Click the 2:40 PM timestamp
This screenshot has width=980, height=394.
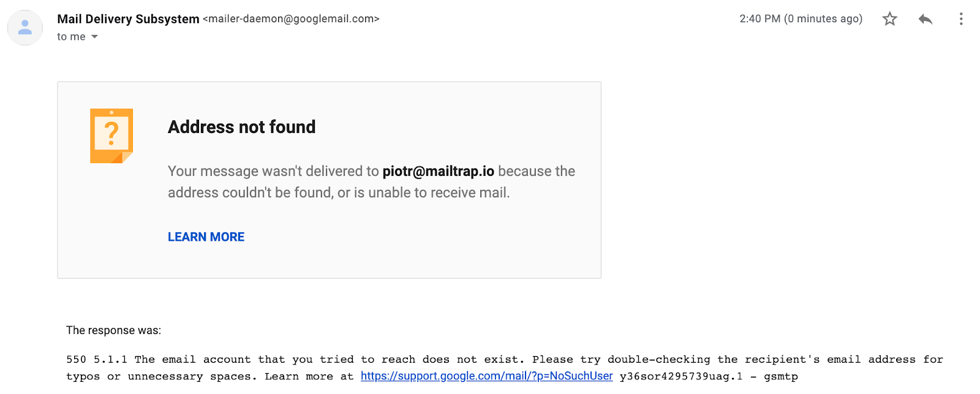coord(759,19)
